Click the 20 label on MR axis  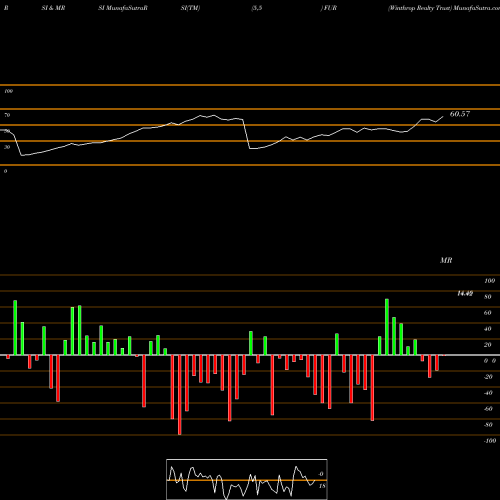click(x=488, y=345)
